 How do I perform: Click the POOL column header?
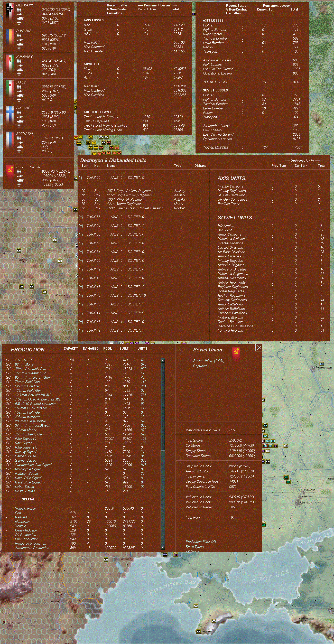pos(108,349)
